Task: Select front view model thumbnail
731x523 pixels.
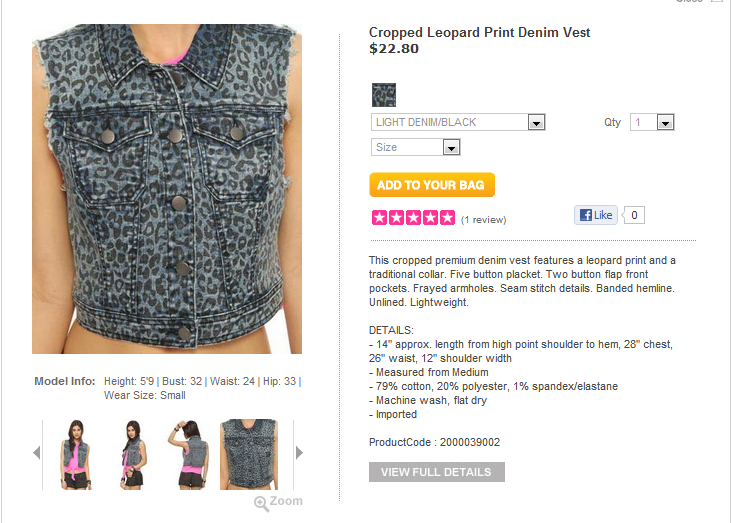Action: click(x=76, y=454)
